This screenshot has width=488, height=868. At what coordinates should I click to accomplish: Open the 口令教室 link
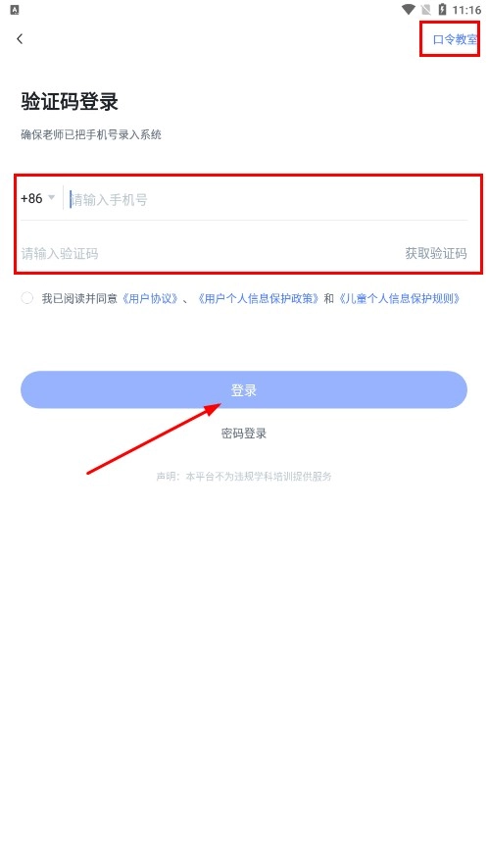(455, 39)
